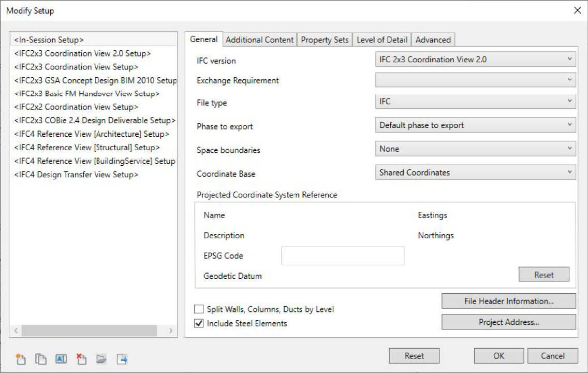Switch to the General tab
Viewport: 588px width, 373px height.
point(203,39)
